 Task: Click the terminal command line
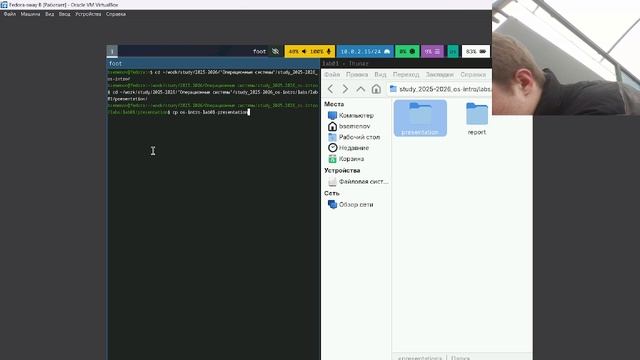(210, 112)
